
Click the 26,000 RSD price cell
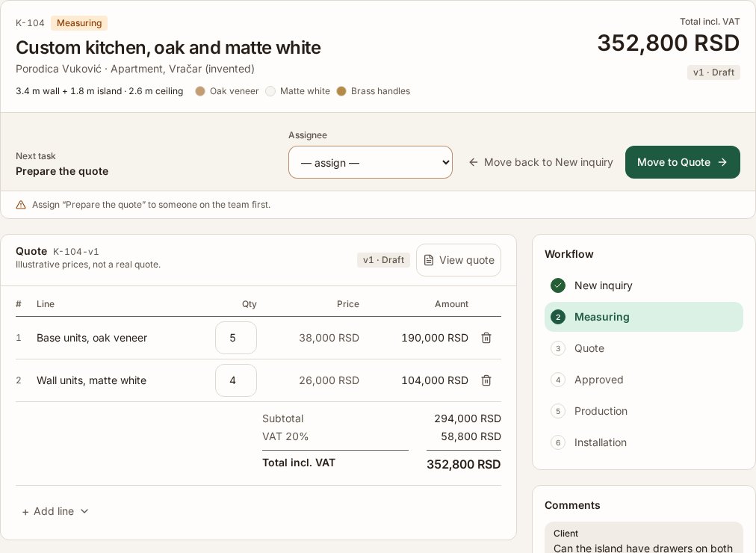point(329,380)
